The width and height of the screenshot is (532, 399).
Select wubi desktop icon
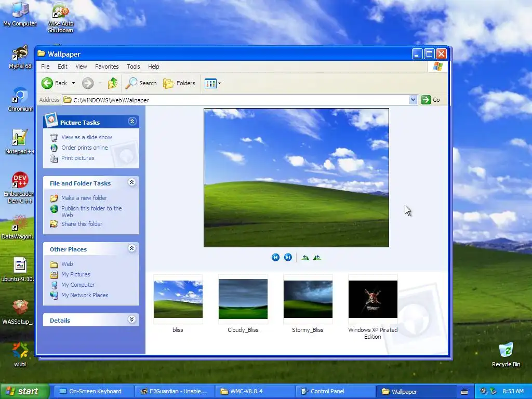pyautogui.click(x=20, y=354)
